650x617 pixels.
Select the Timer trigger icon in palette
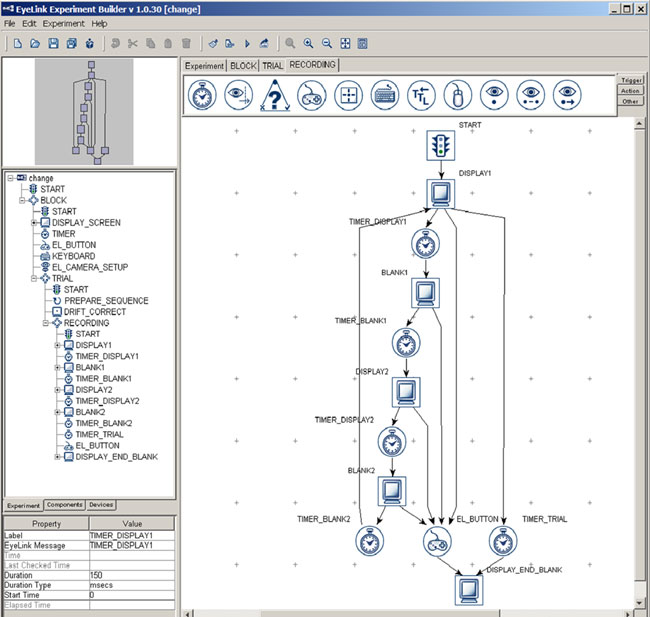coord(202,95)
